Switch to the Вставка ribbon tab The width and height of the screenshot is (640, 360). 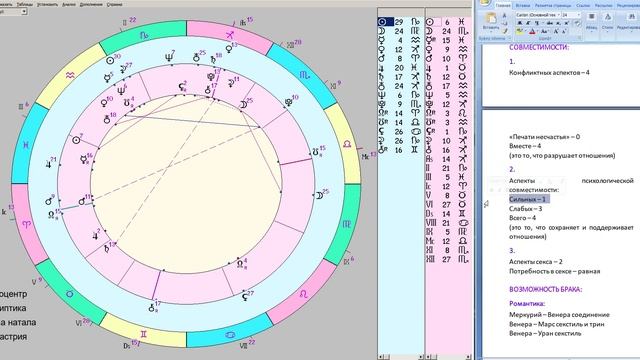(x=523, y=5)
